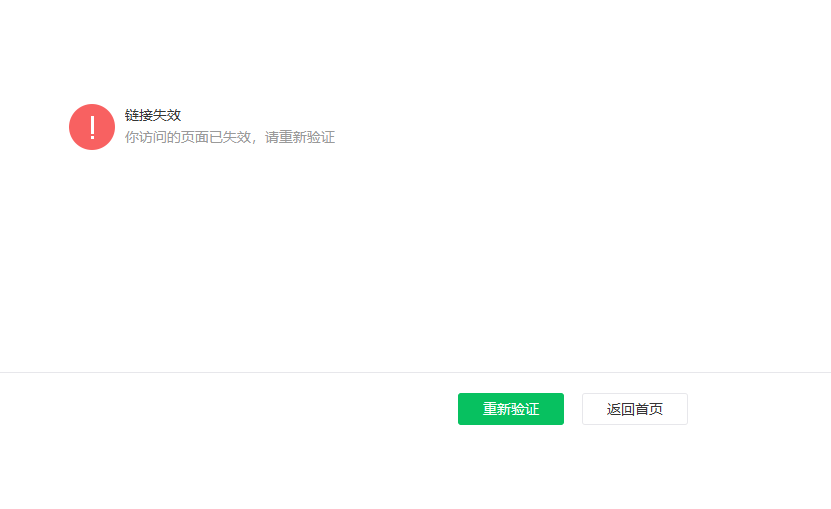Click the horizontal divider line above the buttons
The height and width of the screenshot is (509, 831).
click(416, 372)
